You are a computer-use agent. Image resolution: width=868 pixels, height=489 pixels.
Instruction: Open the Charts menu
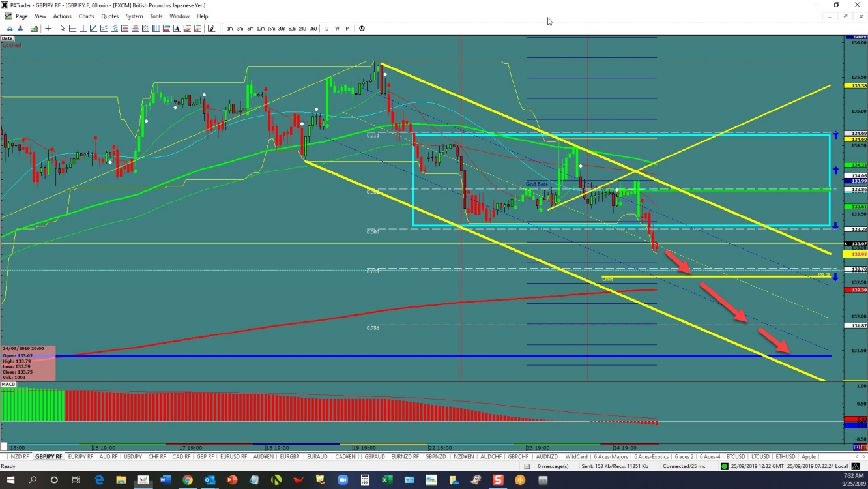pos(86,16)
